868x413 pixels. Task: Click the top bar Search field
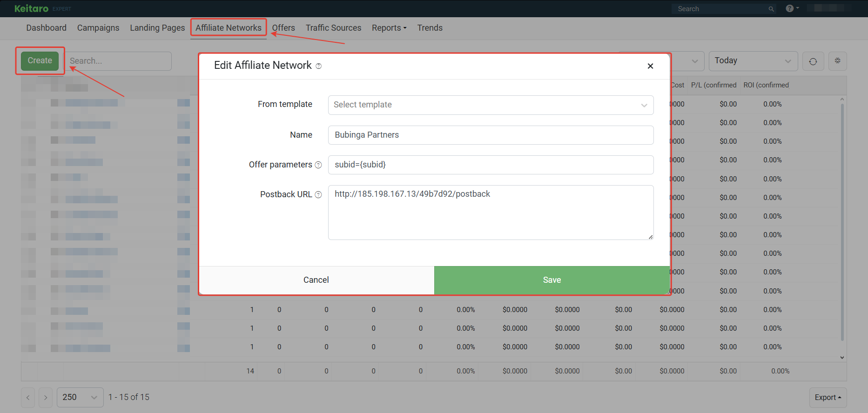coord(724,9)
